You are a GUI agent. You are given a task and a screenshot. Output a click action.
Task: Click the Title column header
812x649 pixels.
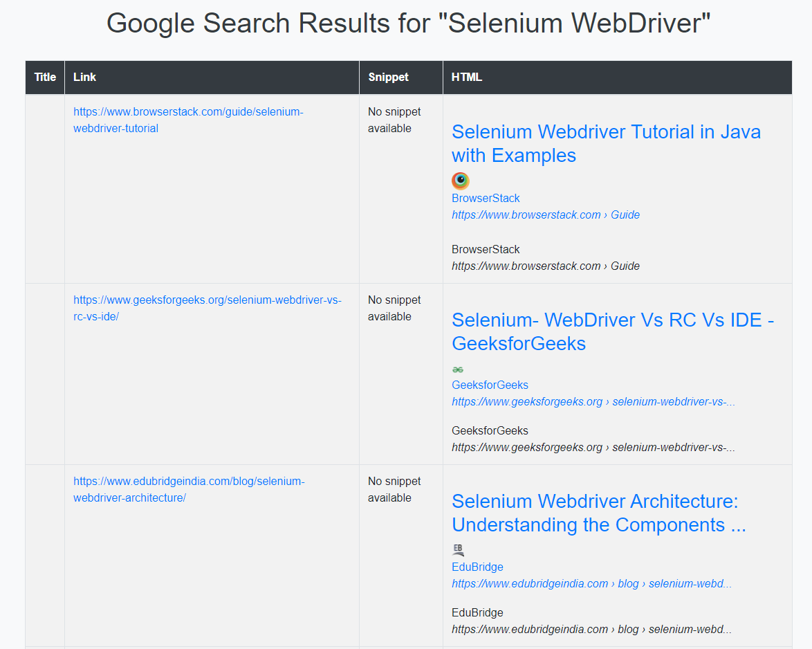coord(45,77)
